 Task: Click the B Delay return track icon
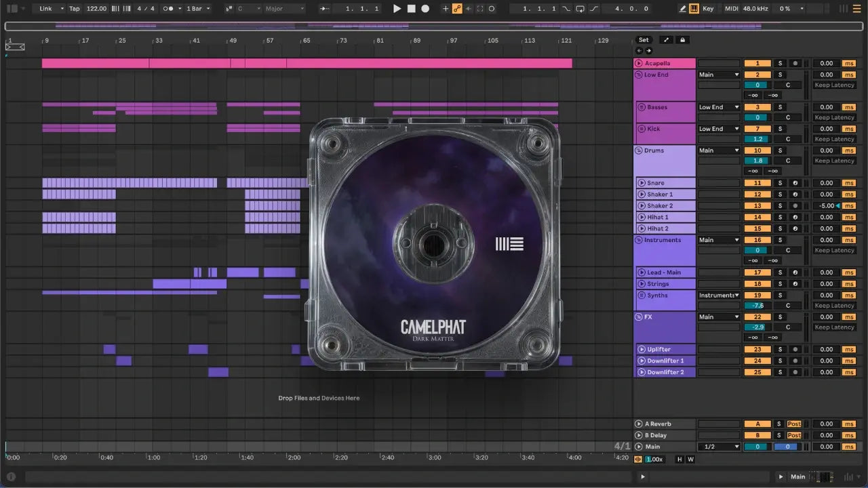(639, 436)
